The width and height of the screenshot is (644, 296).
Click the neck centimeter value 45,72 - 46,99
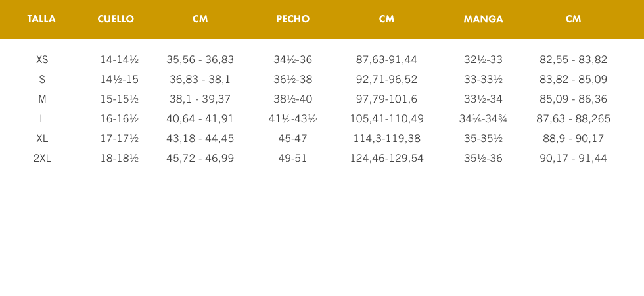point(200,159)
